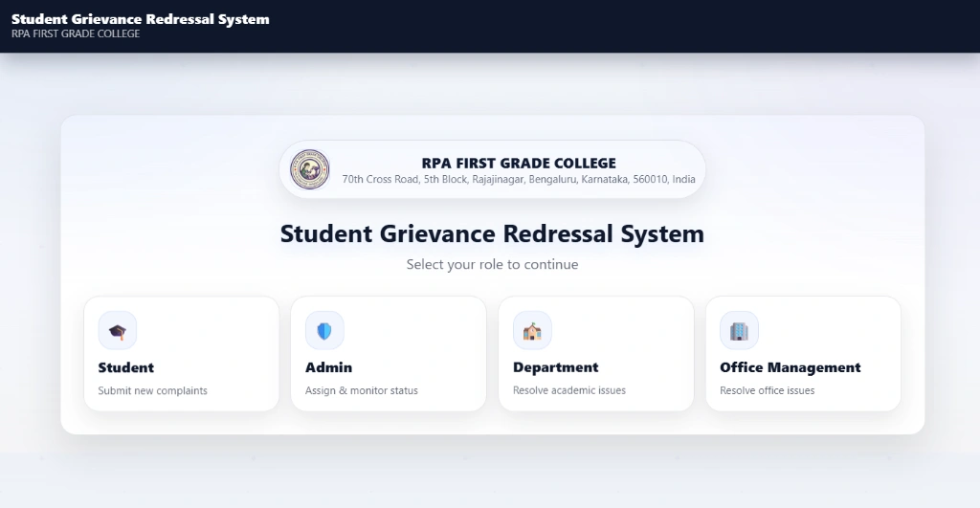The image size is (980, 508).
Task: Open the Department role heading
Action: pyautogui.click(x=556, y=367)
